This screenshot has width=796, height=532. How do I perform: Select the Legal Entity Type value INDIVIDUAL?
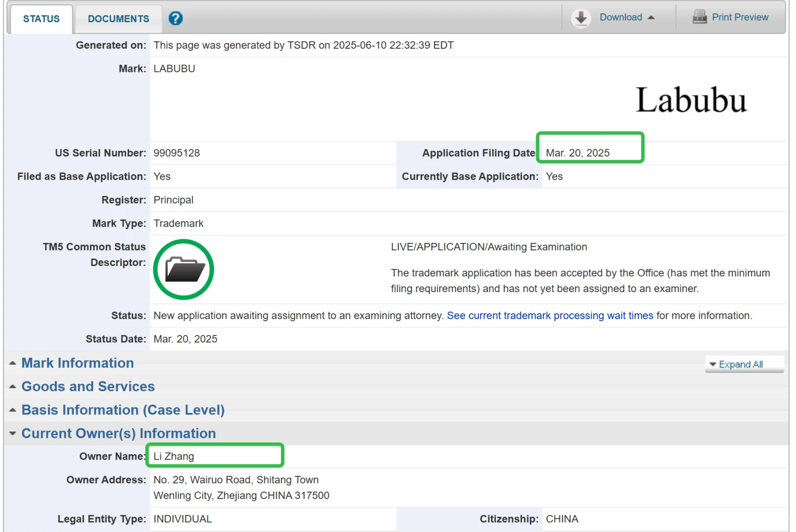(183, 519)
